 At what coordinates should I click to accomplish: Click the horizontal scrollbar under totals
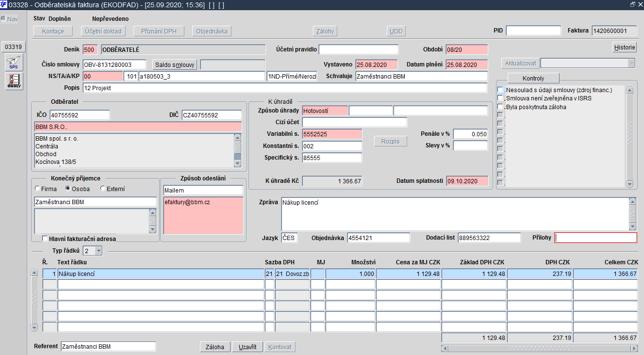[x=540, y=349]
